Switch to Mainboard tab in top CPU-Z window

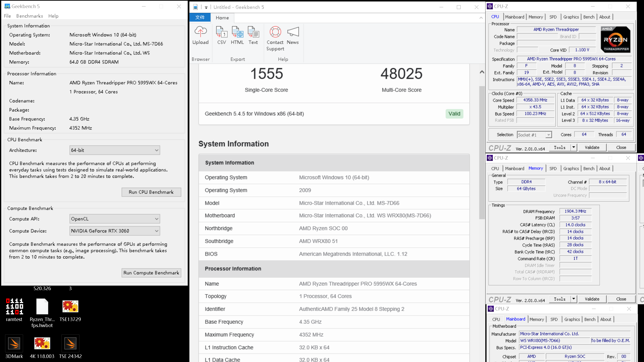point(514,17)
